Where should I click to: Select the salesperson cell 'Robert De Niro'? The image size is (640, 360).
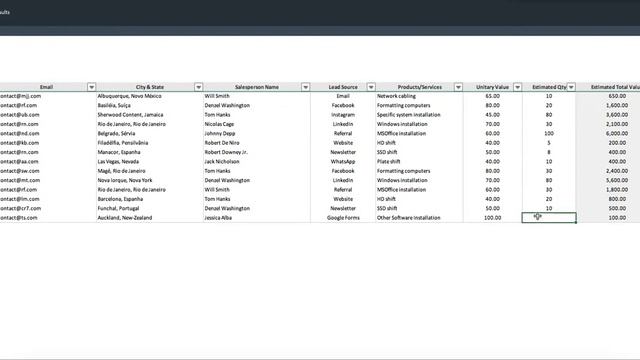(257, 143)
